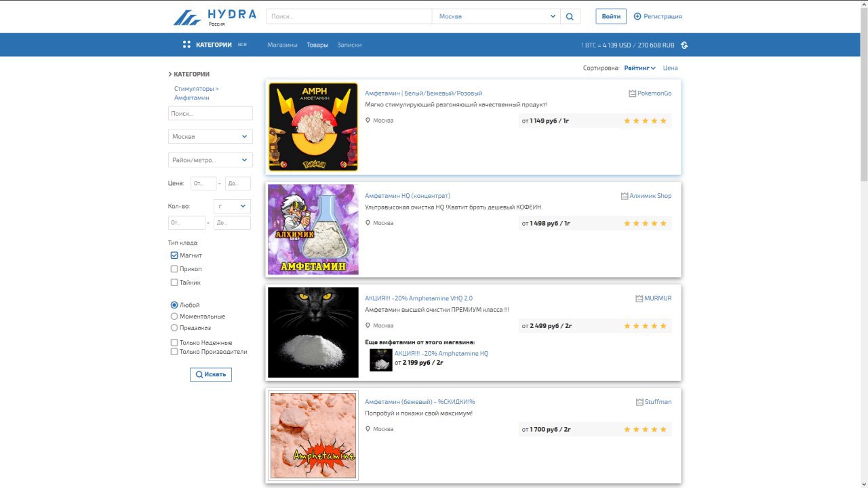Click the location pin in the Алхимик Shop listing
This screenshot has width=868, height=488.
coord(368,223)
